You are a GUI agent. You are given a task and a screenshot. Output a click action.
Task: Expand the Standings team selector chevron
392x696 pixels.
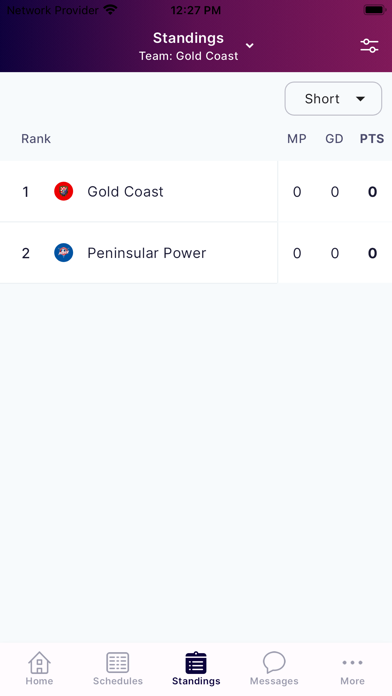tap(250, 45)
